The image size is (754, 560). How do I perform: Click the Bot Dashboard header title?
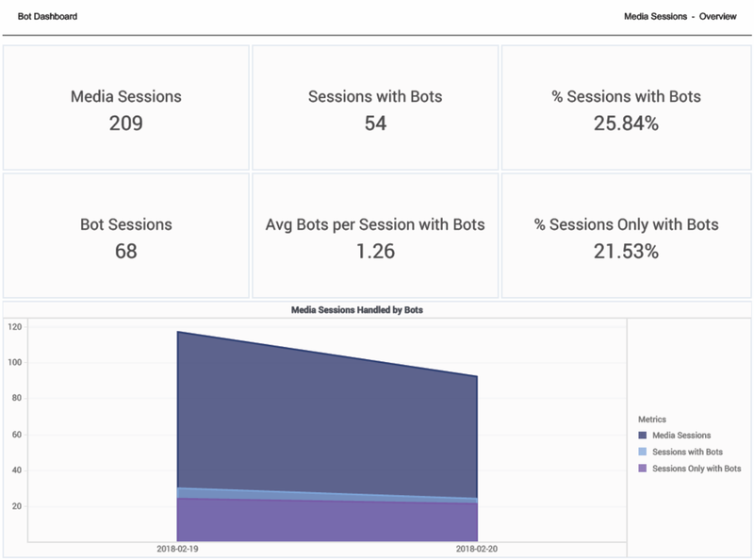click(48, 17)
